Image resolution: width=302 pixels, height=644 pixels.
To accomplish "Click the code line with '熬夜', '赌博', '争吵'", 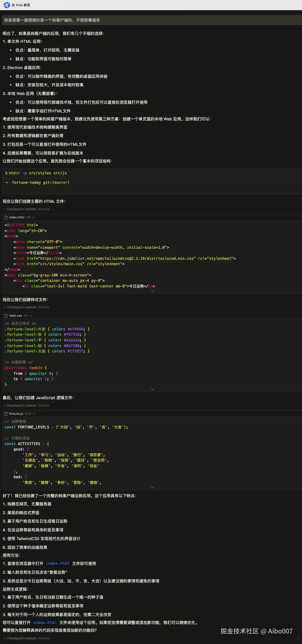I will pyautogui.click(x=62, y=483).
